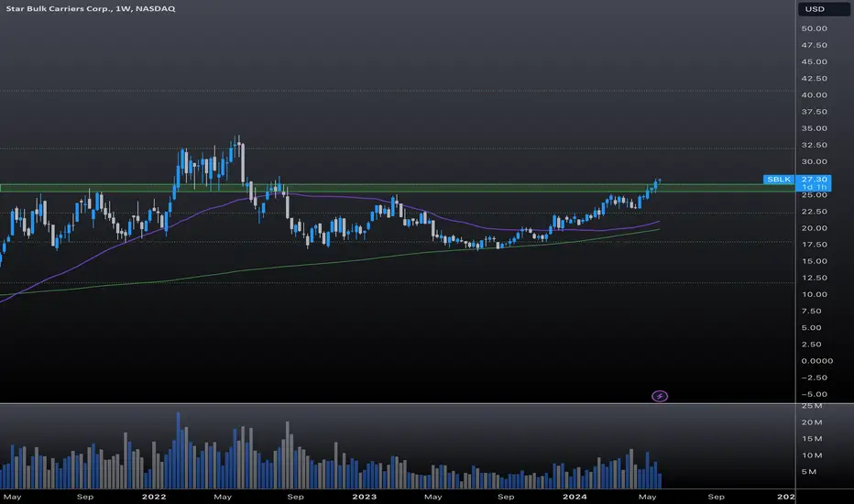Click the 2022 label on time axis
The image size is (854, 504).
[154, 497]
